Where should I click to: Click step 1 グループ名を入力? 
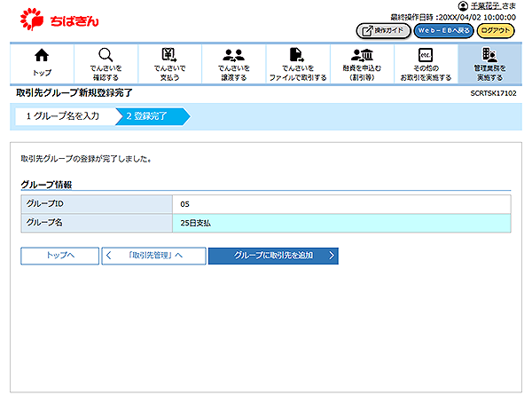click(x=62, y=116)
